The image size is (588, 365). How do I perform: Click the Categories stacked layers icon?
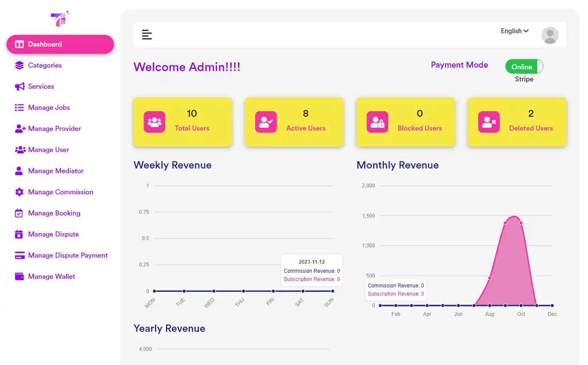coord(19,65)
